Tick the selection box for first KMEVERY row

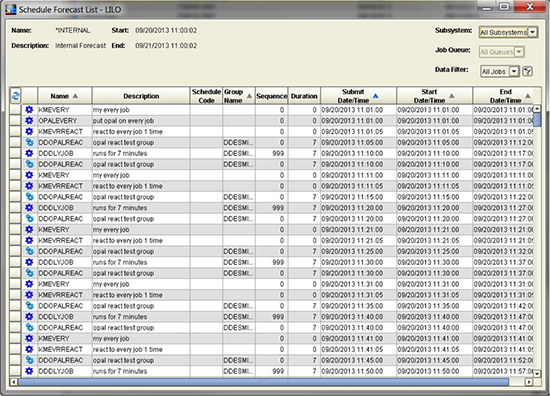[15, 110]
